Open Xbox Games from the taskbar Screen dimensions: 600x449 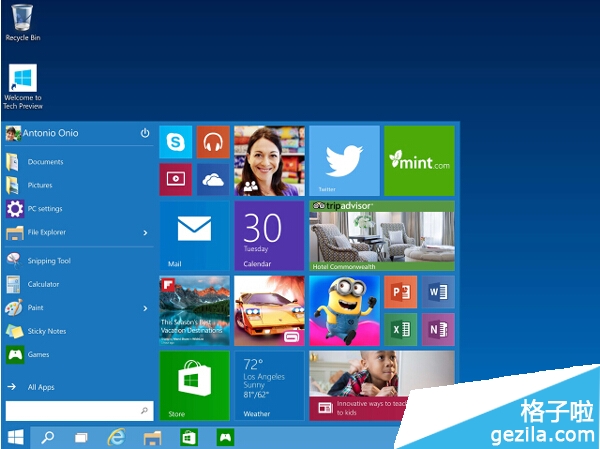(225, 437)
